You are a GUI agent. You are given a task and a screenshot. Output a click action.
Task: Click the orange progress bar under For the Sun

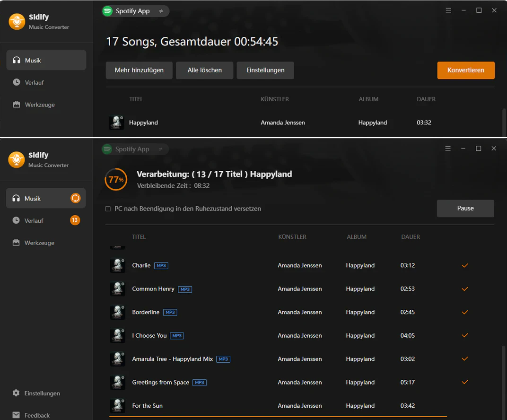[x=278, y=417]
